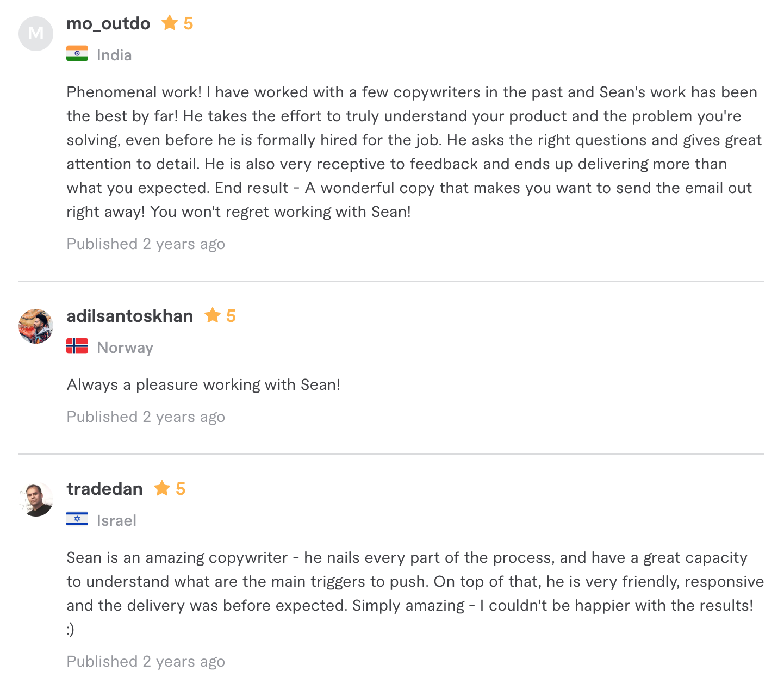Viewport: 784px width, 696px height.
Task: Click the Israel flag icon
Action: (77, 519)
